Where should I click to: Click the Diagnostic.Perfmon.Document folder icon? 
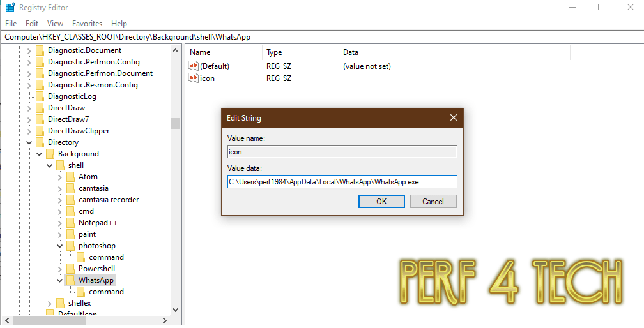[x=40, y=73]
